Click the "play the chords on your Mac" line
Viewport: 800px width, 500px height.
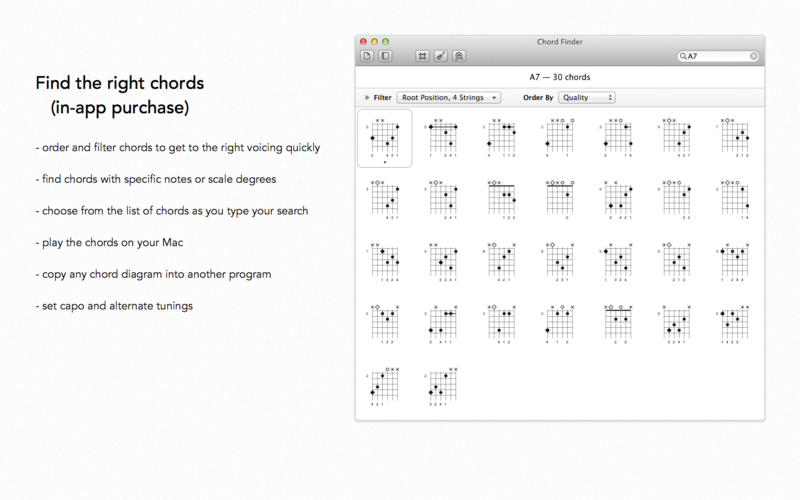coord(109,243)
